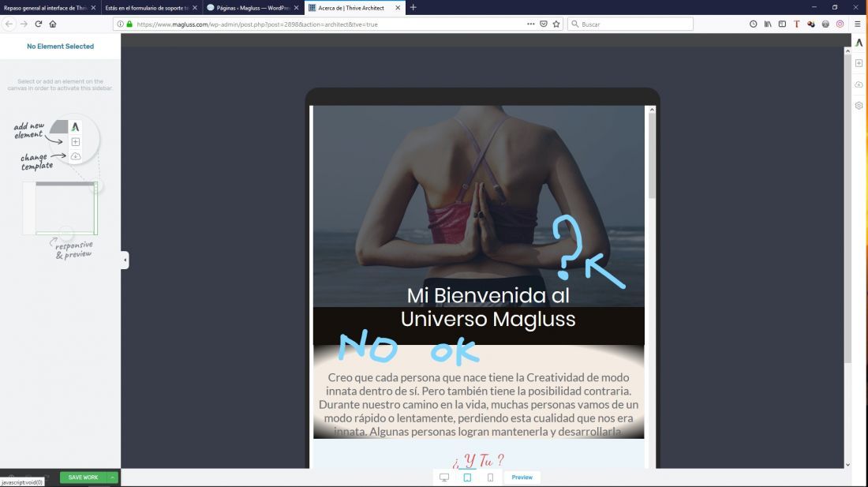Click the Preview button

tap(522, 477)
